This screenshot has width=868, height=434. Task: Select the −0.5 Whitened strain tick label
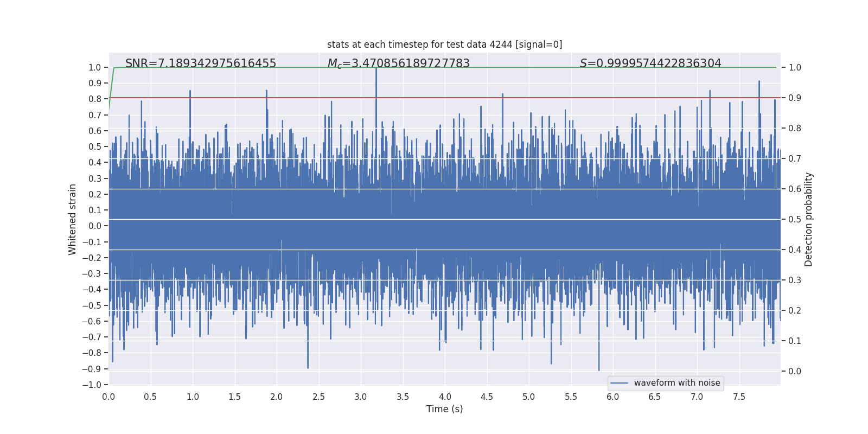pyautogui.click(x=92, y=305)
